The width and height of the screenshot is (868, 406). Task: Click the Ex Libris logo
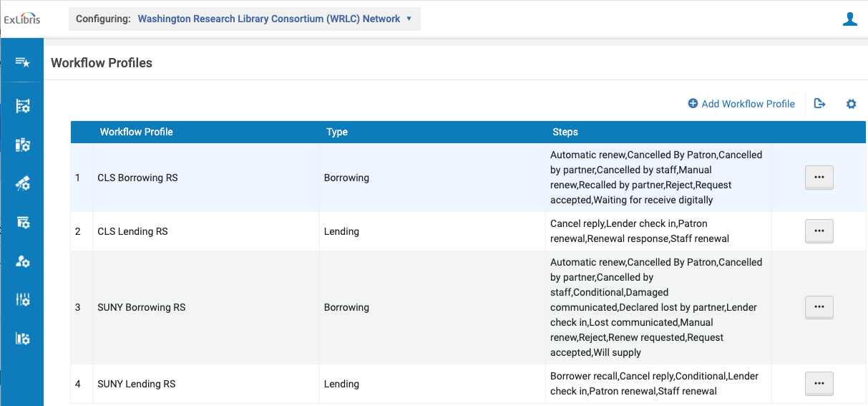pos(22,19)
